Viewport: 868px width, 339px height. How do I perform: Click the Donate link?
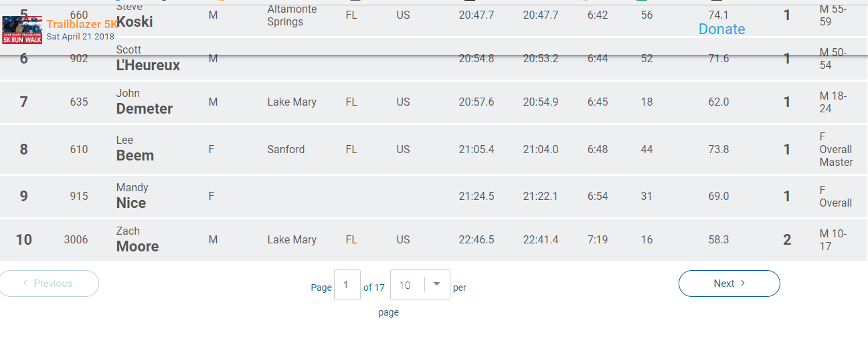coord(721,29)
